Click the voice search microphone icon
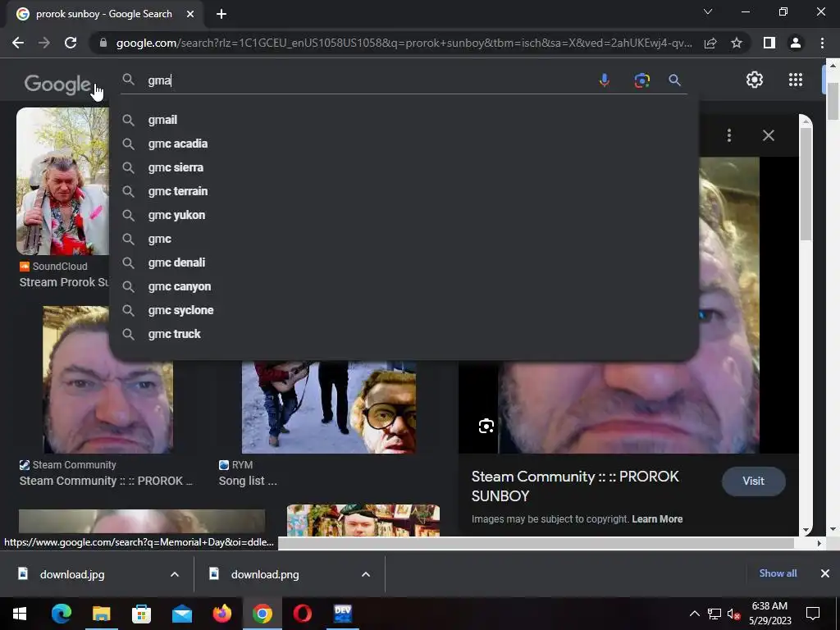840x630 pixels. pyautogui.click(x=605, y=80)
